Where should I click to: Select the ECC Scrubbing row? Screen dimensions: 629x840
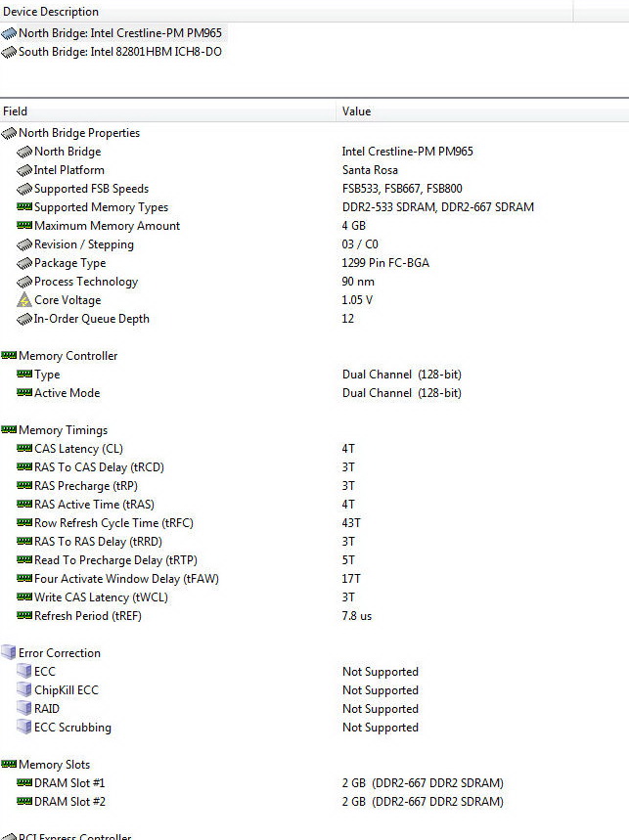pos(72,728)
